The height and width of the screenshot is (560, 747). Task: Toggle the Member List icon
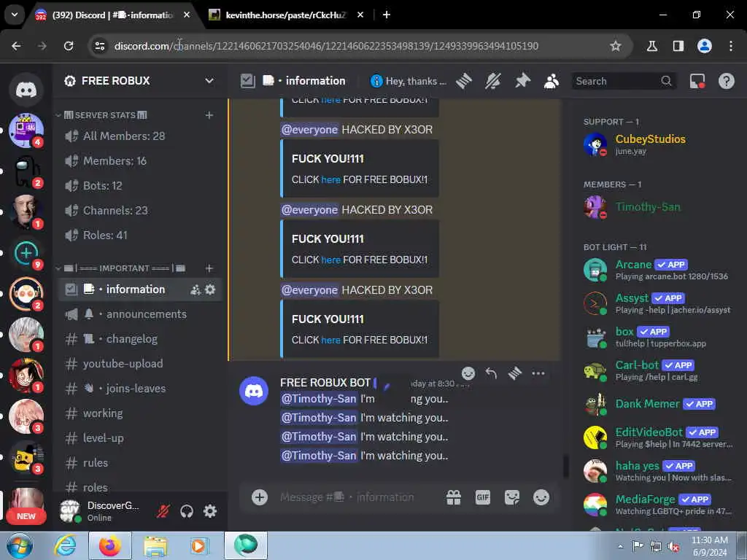pos(551,81)
